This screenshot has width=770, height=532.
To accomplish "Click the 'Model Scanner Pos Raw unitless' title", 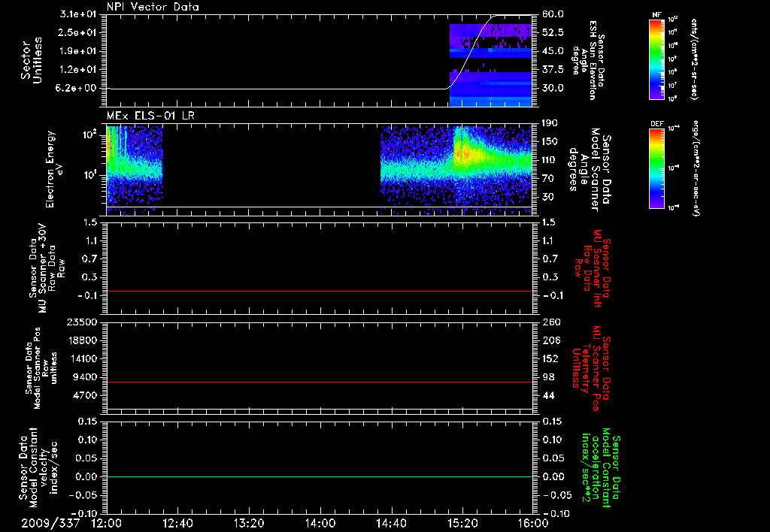I will 41,368.
